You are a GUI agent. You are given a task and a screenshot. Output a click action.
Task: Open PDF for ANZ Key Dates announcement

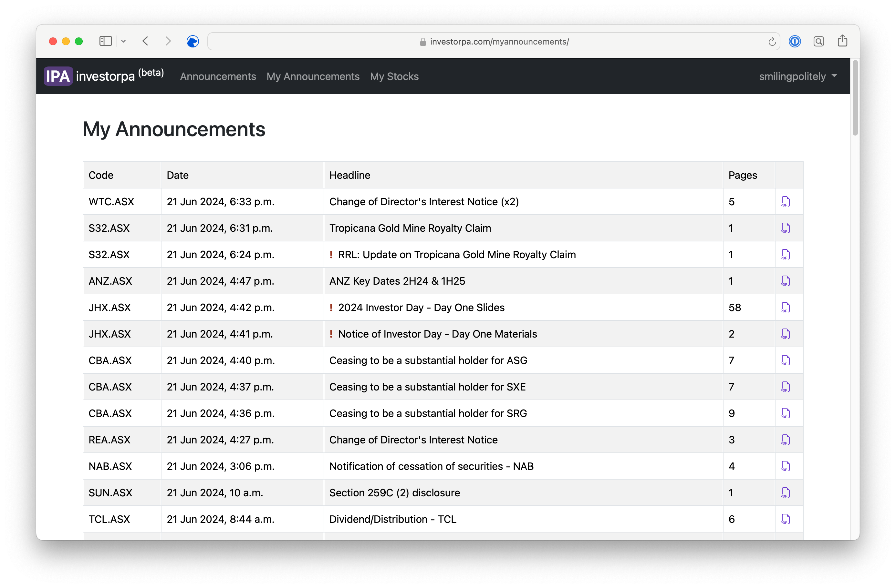coord(785,281)
